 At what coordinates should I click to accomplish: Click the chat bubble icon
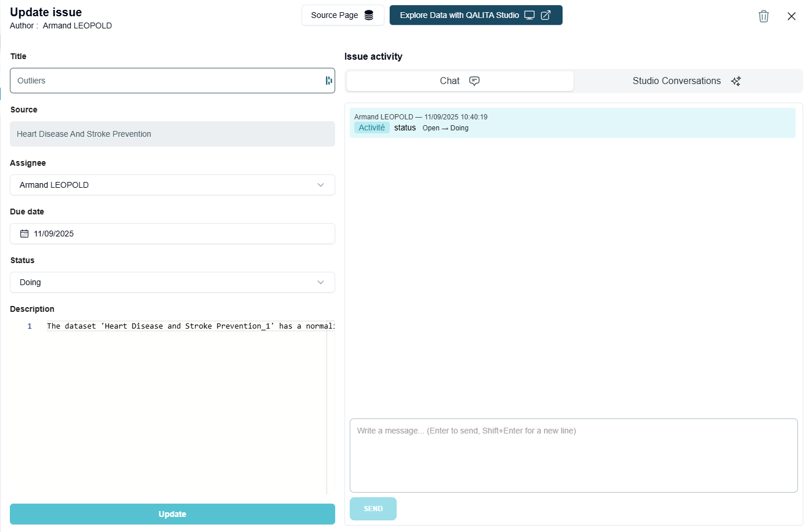474,81
